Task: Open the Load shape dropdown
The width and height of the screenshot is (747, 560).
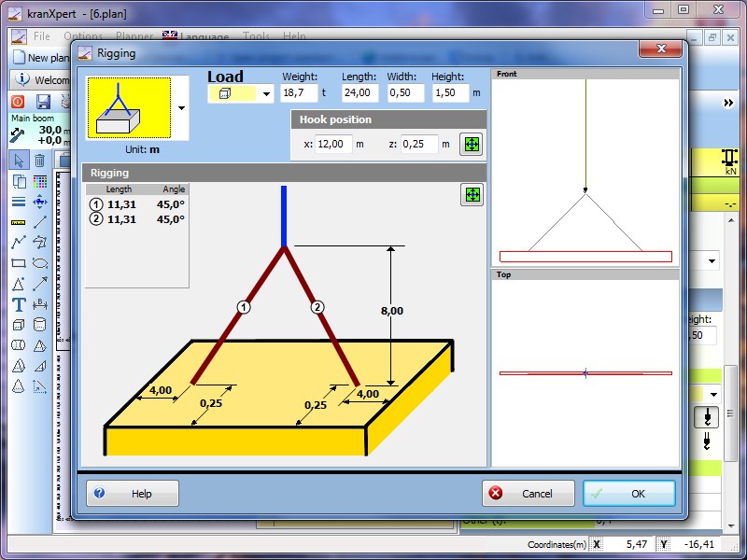Action: point(266,93)
